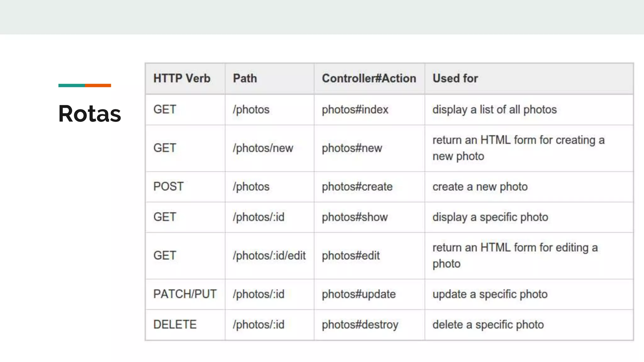Click the PATCH/PUT verb cell

(x=185, y=294)
